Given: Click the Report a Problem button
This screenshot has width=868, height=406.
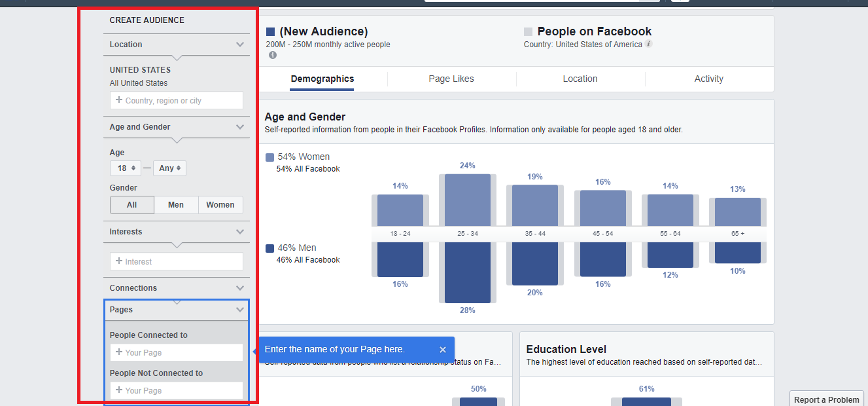Looking at the screenshot, I should 827,399.
